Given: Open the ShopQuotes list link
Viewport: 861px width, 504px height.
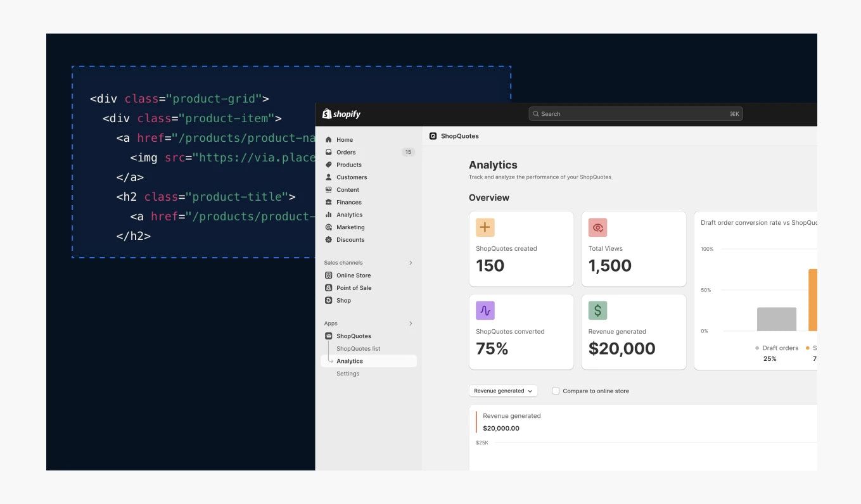Looking at the screenshot, I should point(358,349).
